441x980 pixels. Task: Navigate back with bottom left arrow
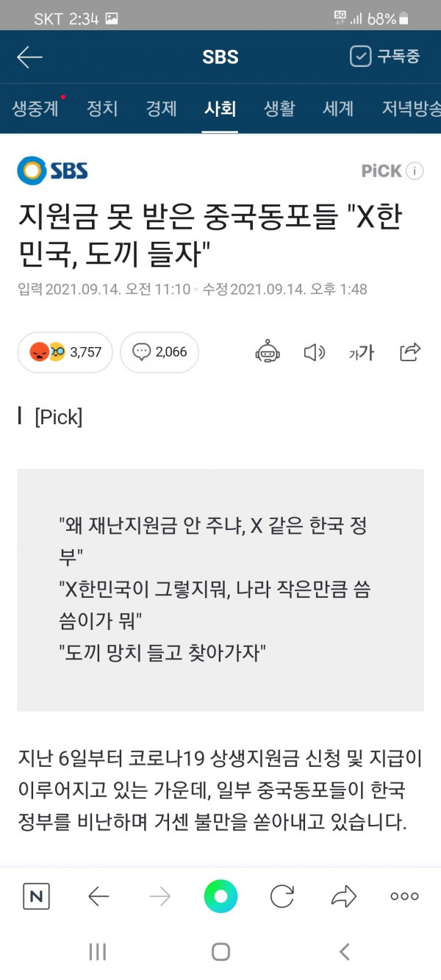pos(98,896)
